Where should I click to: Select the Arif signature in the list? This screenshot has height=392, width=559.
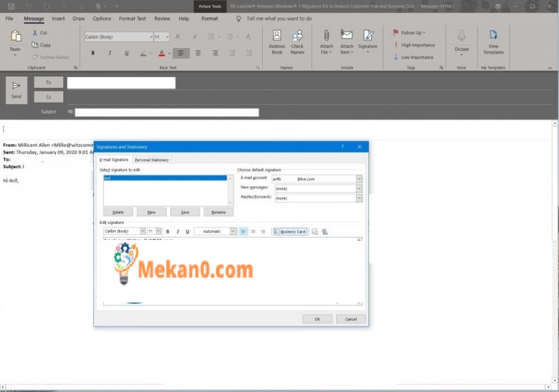click(x=165, y=178)
